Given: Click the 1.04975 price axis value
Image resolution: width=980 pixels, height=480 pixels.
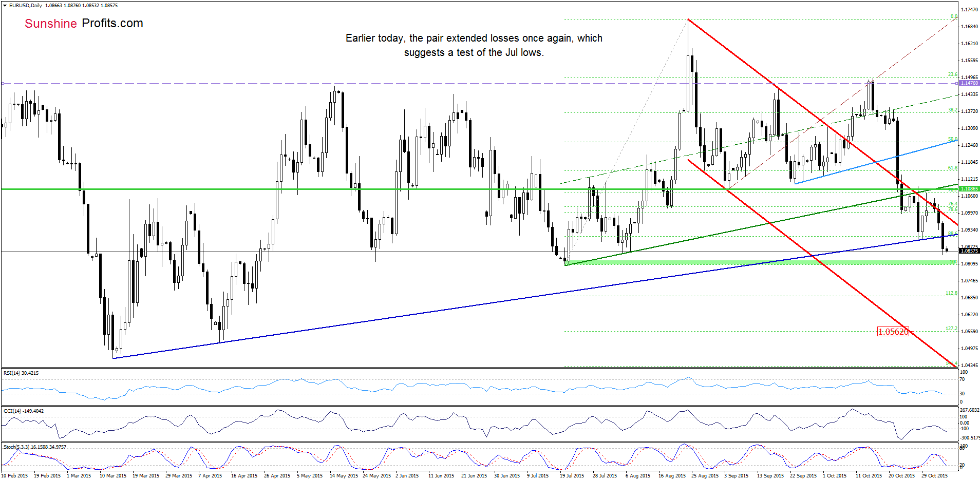Looking at the screenshot, I should point(969,349).
